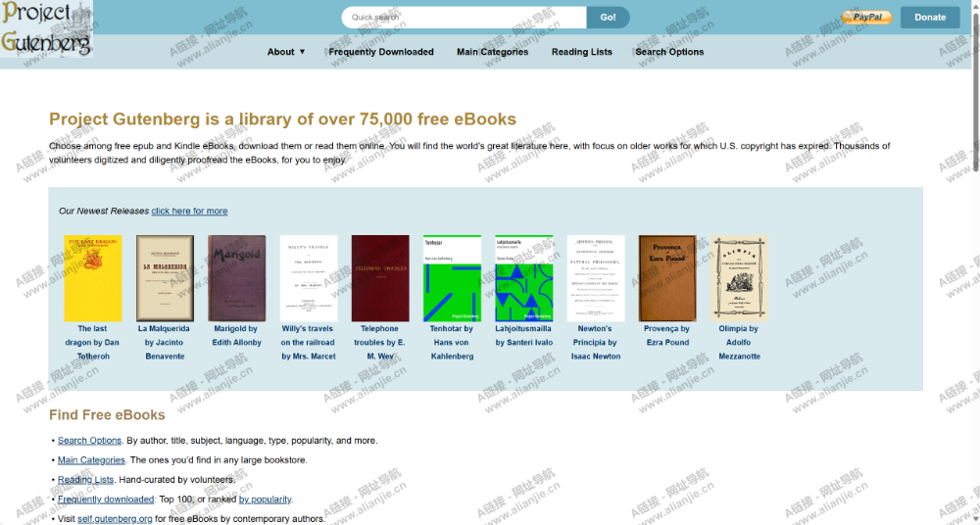
Task: Click 'Willy's travels on the railroad' title
Action: pyautogui.click(x=308, y=343)
